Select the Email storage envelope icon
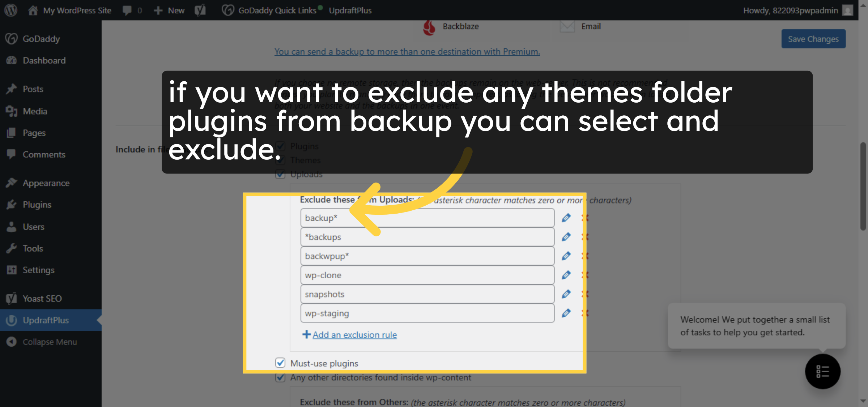The width and height of the screenshot is (868, 407). pyautogui.click(x=567, y=26)
